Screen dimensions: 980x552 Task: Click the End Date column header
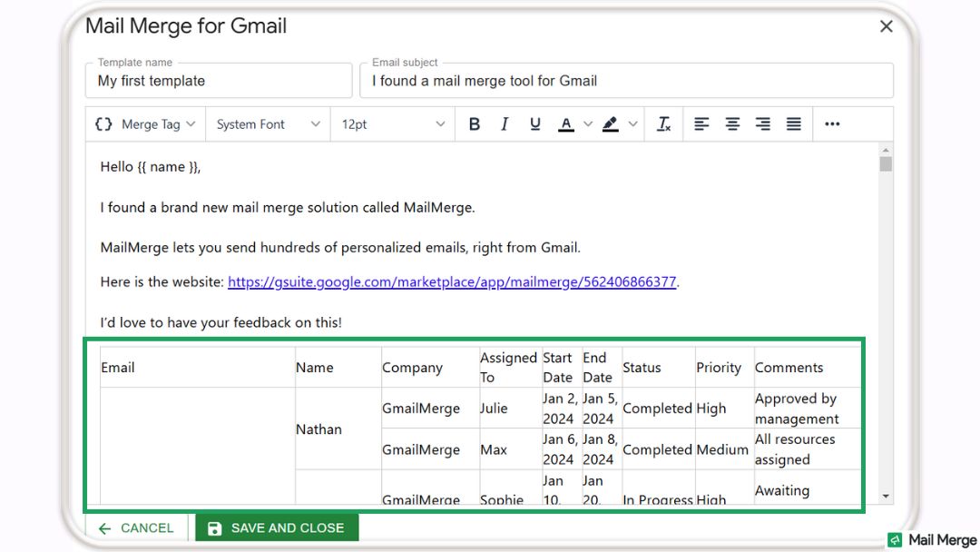pyautogui.click(x=602, y=368)
